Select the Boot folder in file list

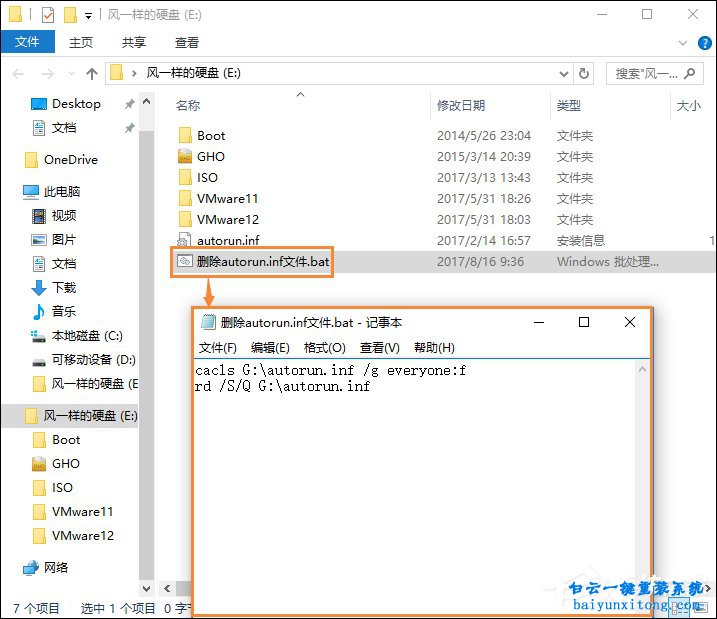point(211,136)
